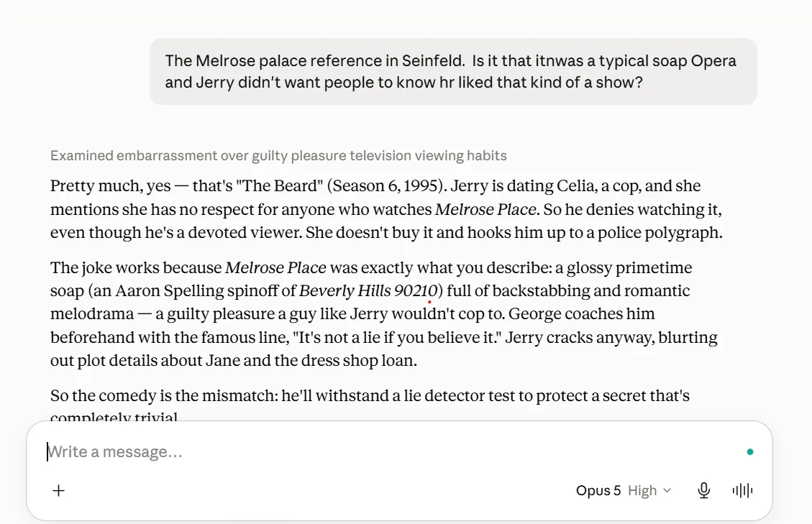The height and width of the screenshot is (524, 812).
Task: Select the High effort label
Action: coord(642,490)
